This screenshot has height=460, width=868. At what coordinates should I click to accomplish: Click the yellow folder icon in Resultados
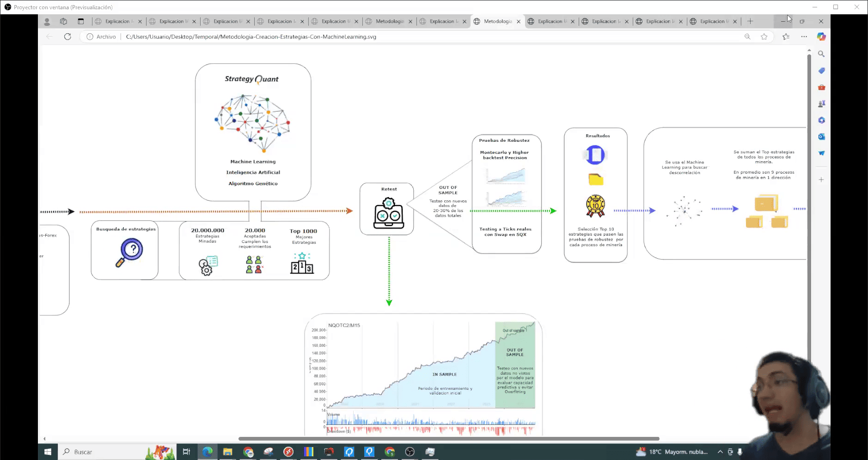[x=596, y=179]
